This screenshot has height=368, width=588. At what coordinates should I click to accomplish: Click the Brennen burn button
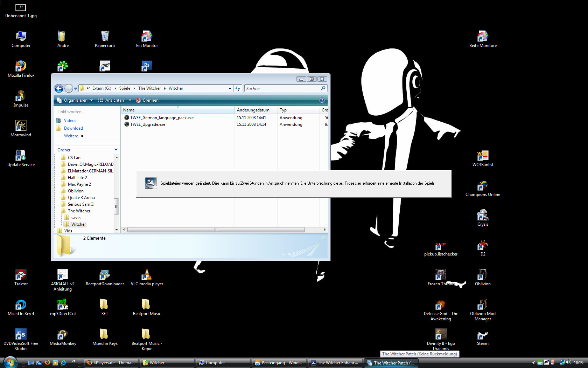click(x=147, y=100)
